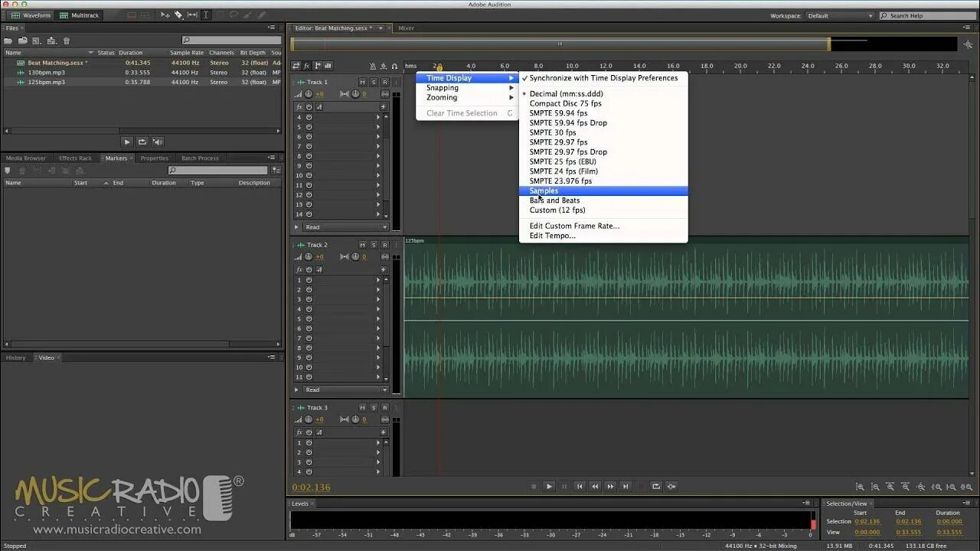This screenshot has width=980, height=551.
Task: Choose Edit Tempo... from the menu
Action: coord(603,236)
